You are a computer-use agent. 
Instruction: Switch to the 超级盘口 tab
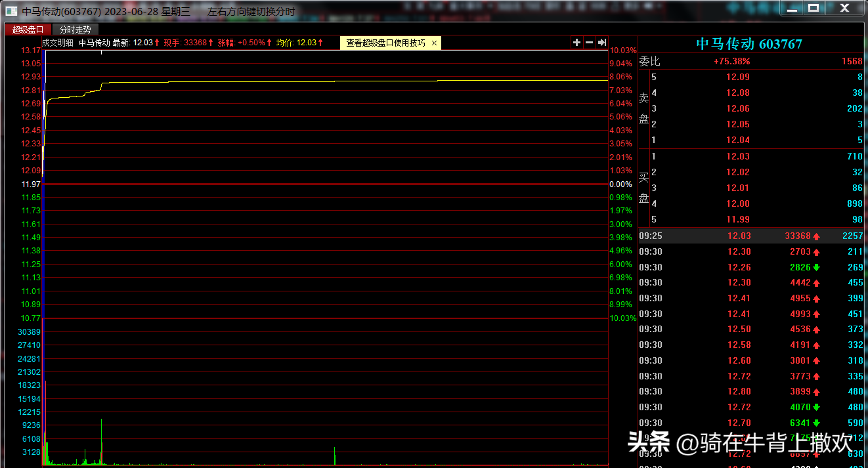tap(28, 30)
